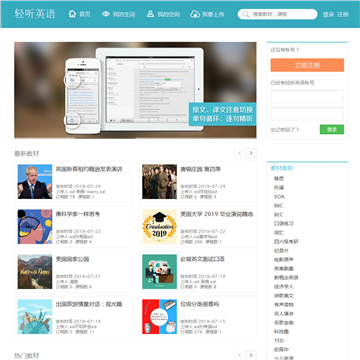
Task: Open the 注册 link in header
Action: click(343, 14)
